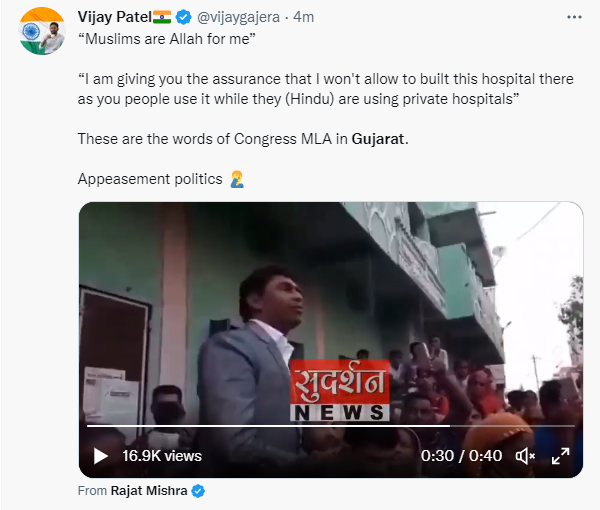
Task: Play the embedded video
Action: click(101, 456)
